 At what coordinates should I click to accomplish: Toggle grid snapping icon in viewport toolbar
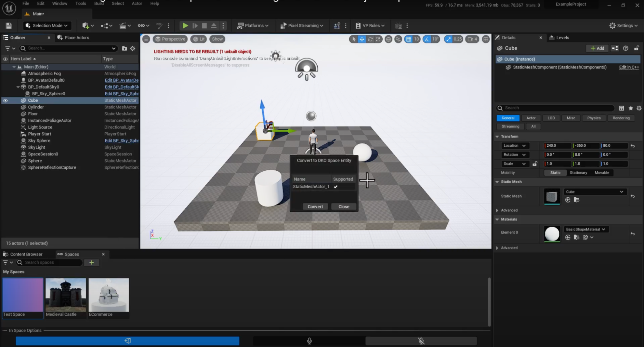point(409,39)
